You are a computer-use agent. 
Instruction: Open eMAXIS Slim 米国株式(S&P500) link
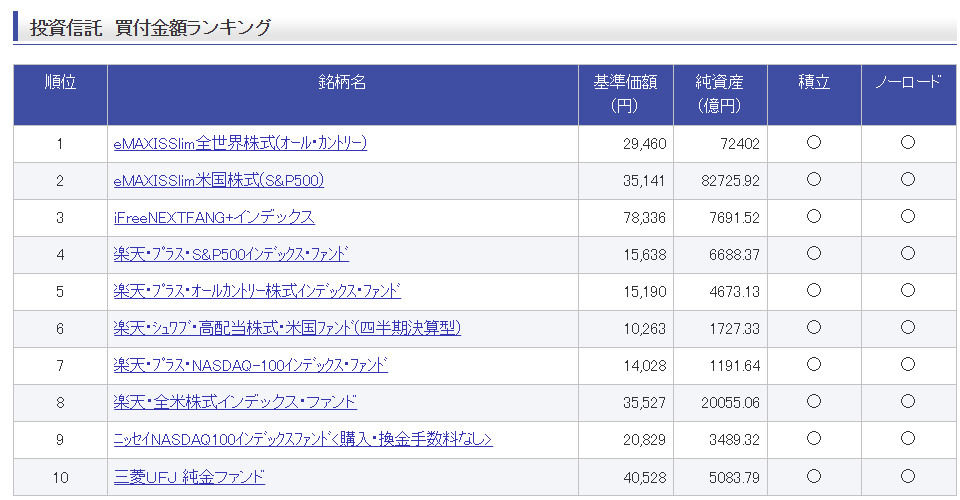219,181
